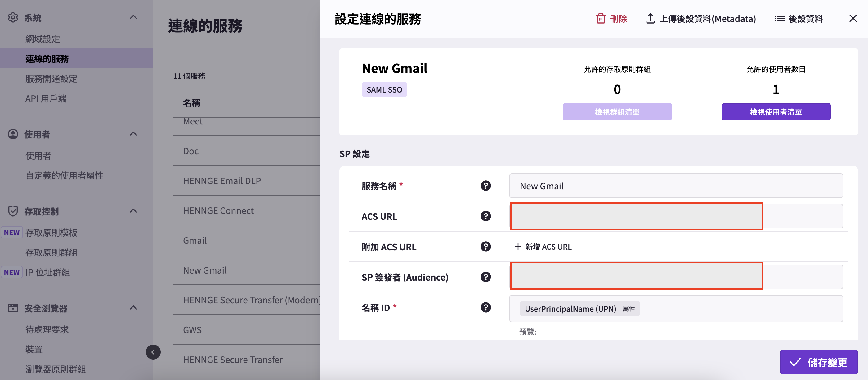
Task: Click the 檢視使用者清單 button
Action: (776, 111)
